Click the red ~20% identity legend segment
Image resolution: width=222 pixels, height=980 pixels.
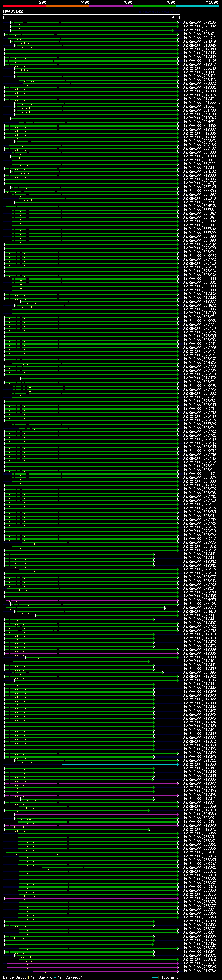(25, 6)
